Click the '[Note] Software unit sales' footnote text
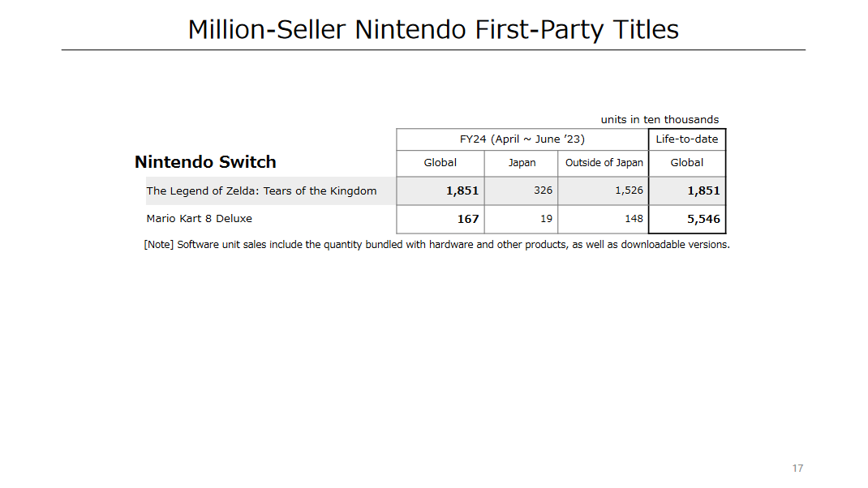Image resolution: width=868 pixels, height=488 pixels. point(436,244)
